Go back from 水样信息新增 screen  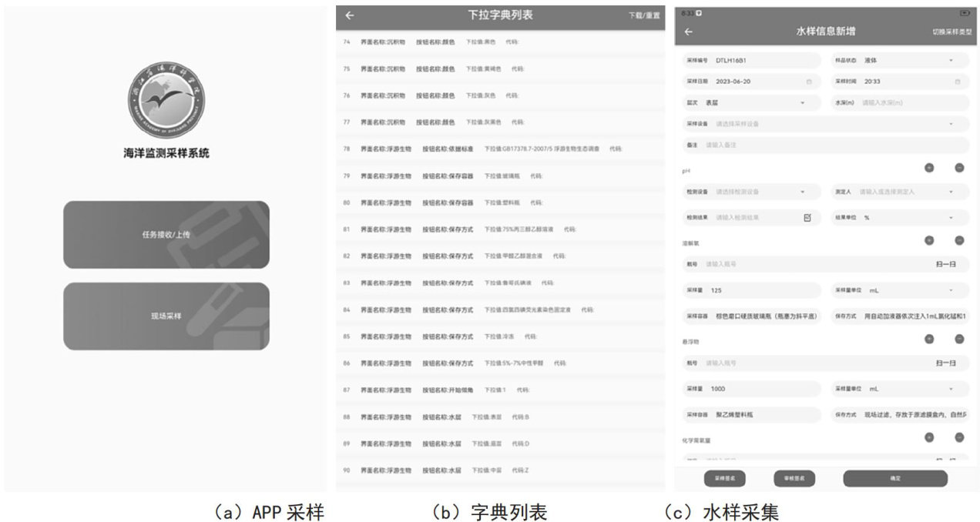tap(688, 32)
